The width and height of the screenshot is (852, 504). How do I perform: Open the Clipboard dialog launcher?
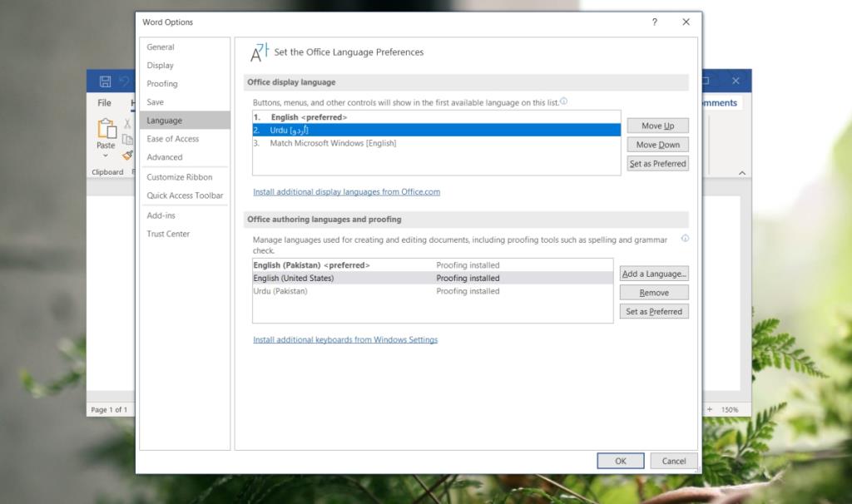(130, 172)
